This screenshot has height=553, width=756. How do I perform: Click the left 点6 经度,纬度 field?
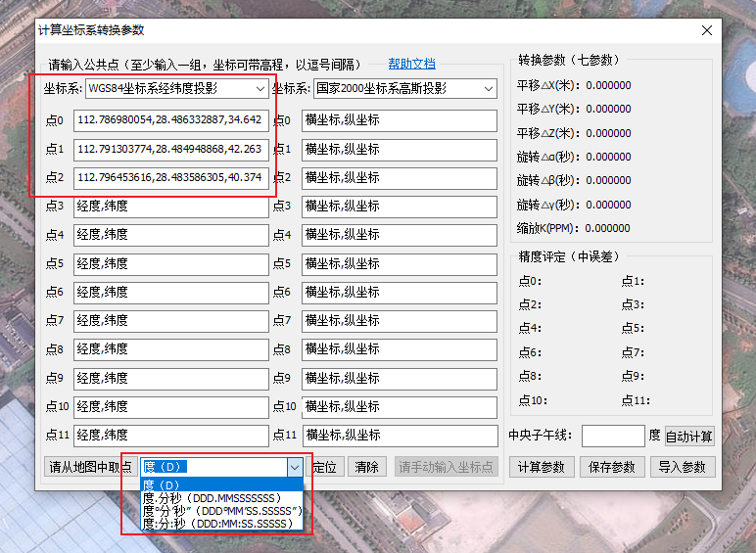[x=171, y=293]
